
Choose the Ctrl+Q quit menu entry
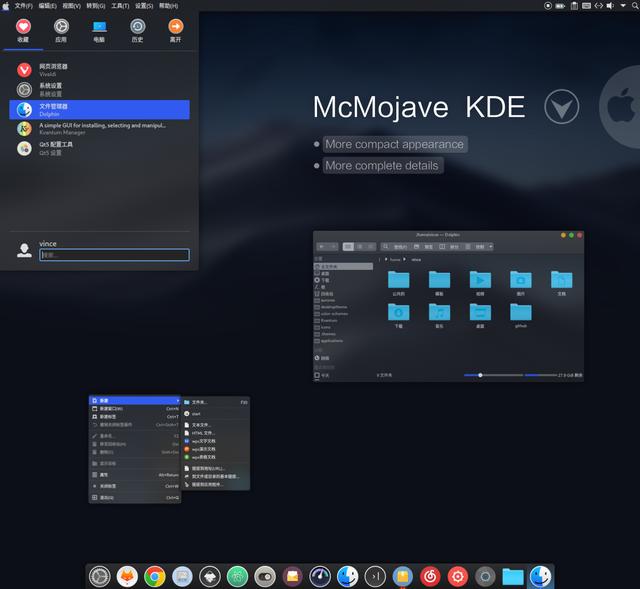coord(135,498)
